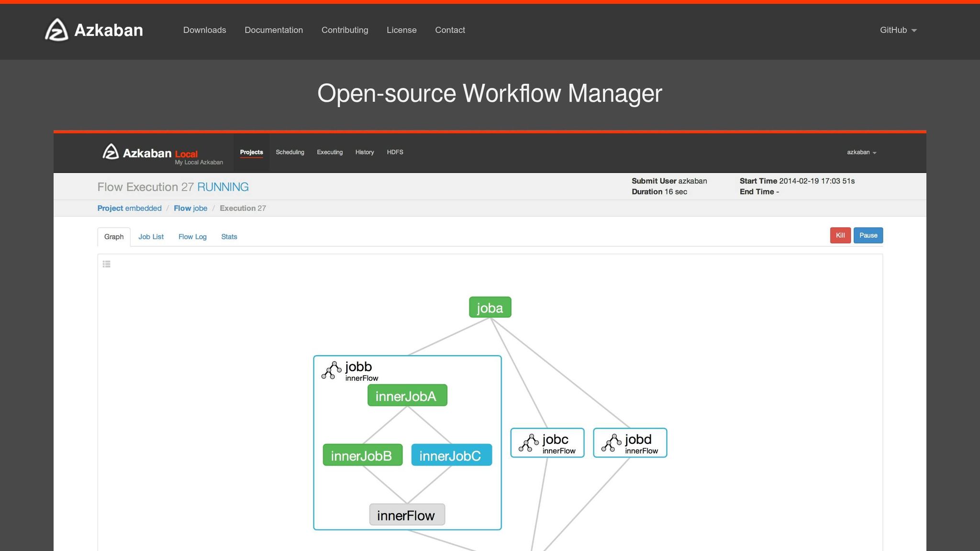This screenshot has height=551, width=980.
Task: Switch to the Job List tab
Action: 151,237
